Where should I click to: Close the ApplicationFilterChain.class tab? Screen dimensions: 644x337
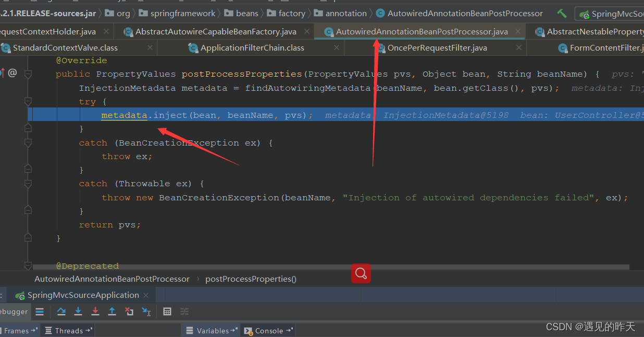(337, 47)
